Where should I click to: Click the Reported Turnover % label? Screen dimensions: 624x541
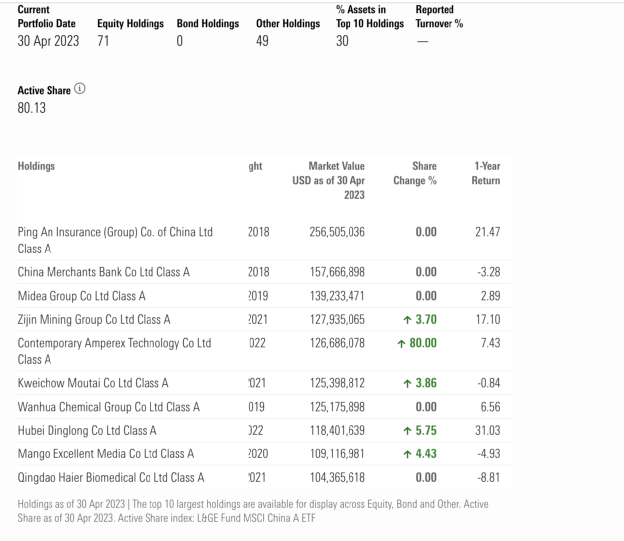point(439,17)
